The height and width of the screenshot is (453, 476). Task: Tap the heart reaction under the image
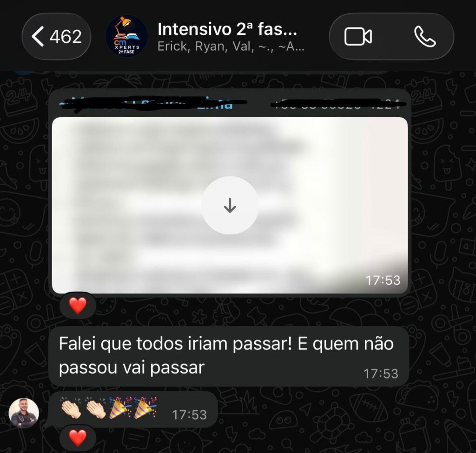78,306
